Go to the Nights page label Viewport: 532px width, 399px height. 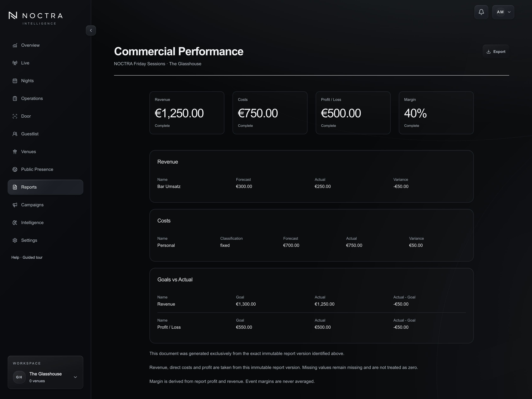click(x=27, y=81)
